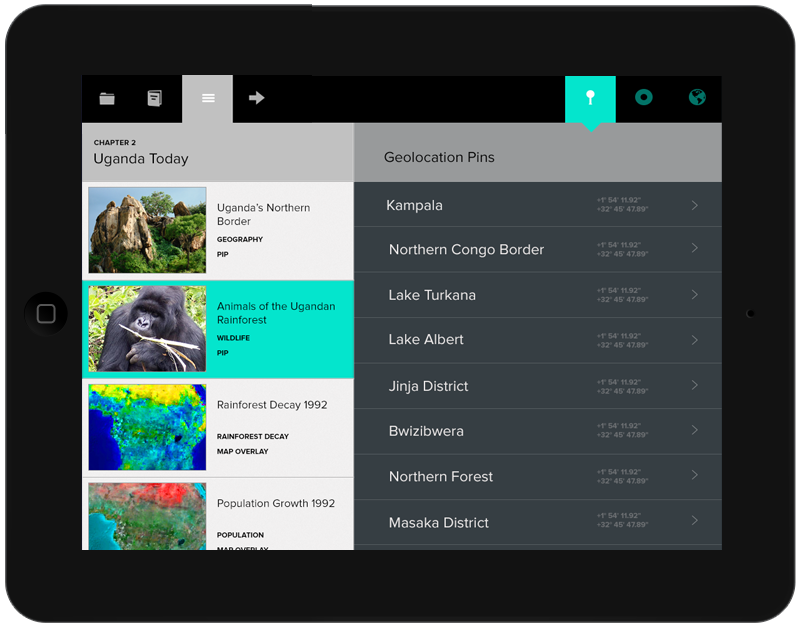Choose the Bwizibwera location row
The width and height of the screenshot is (800, 628).
(426, 431)
